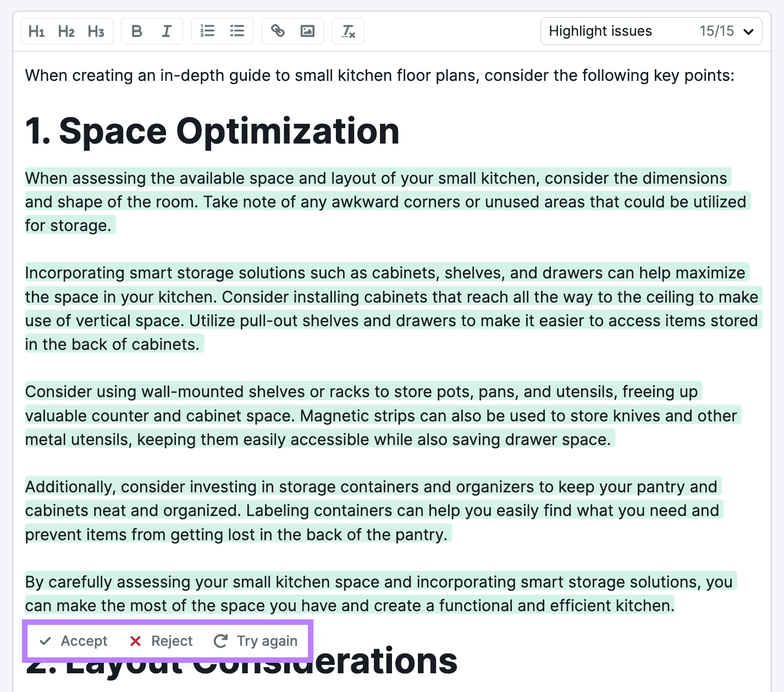The width and height of the screenshot is (784, 692).
Task: Accept the generated text
Action: (74, 641)
